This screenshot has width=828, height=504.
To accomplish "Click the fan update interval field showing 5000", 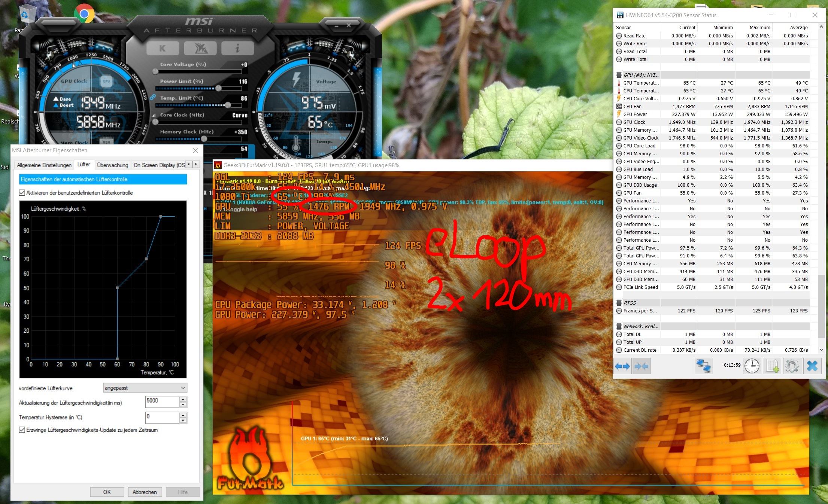I will (162, 402).
